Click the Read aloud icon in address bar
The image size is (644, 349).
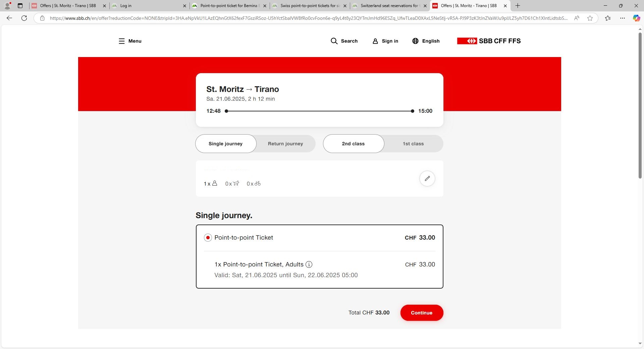[x=577, y=18]
